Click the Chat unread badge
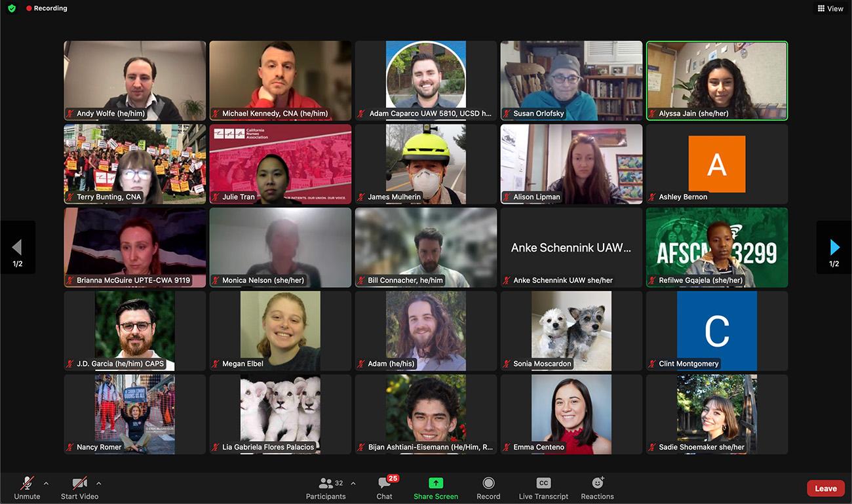The width and height of the screenshot is (852, 504). (393, 478)
